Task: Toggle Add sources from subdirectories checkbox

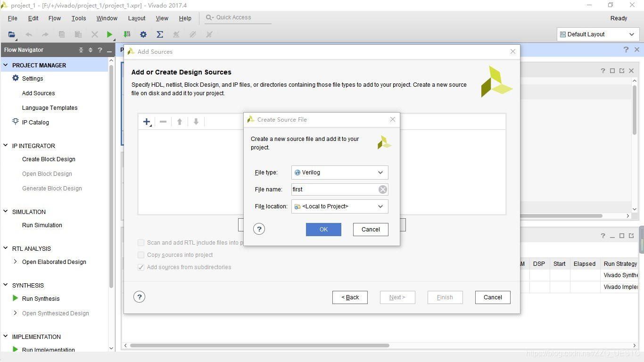Action: coord(141,267)
